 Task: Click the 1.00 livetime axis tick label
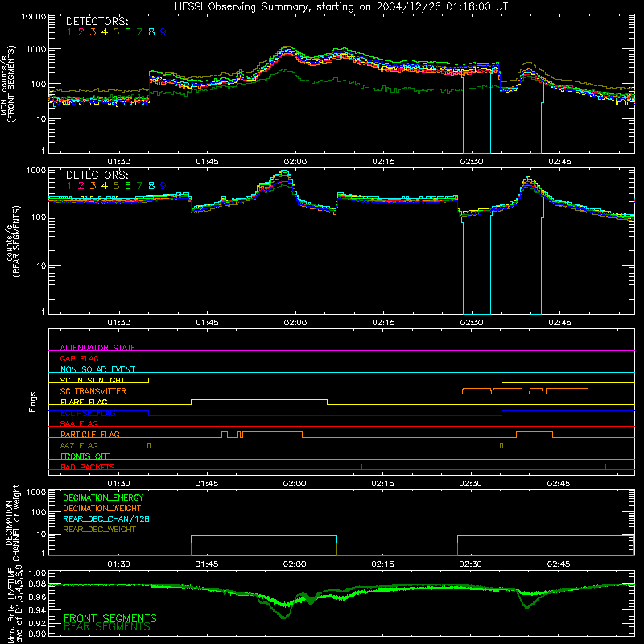click(x=37, y=572)
